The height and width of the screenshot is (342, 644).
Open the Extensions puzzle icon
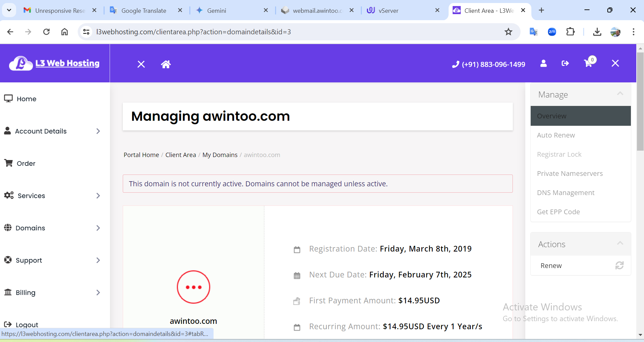pos(570,32)
